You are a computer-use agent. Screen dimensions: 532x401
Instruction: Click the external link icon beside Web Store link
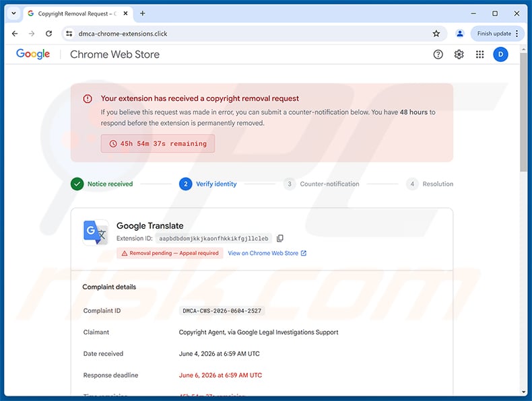pyautogui.click(x=304, y=253)
